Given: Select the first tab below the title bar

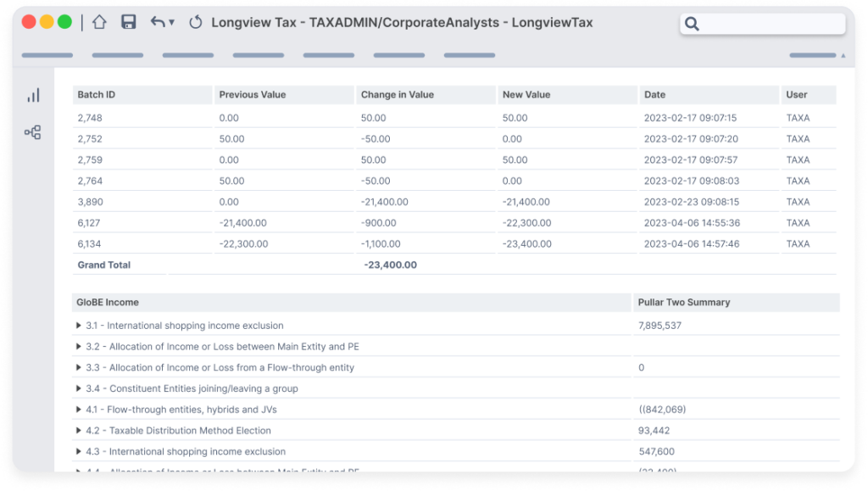Looking at the screenshot, I should point(47,54).
